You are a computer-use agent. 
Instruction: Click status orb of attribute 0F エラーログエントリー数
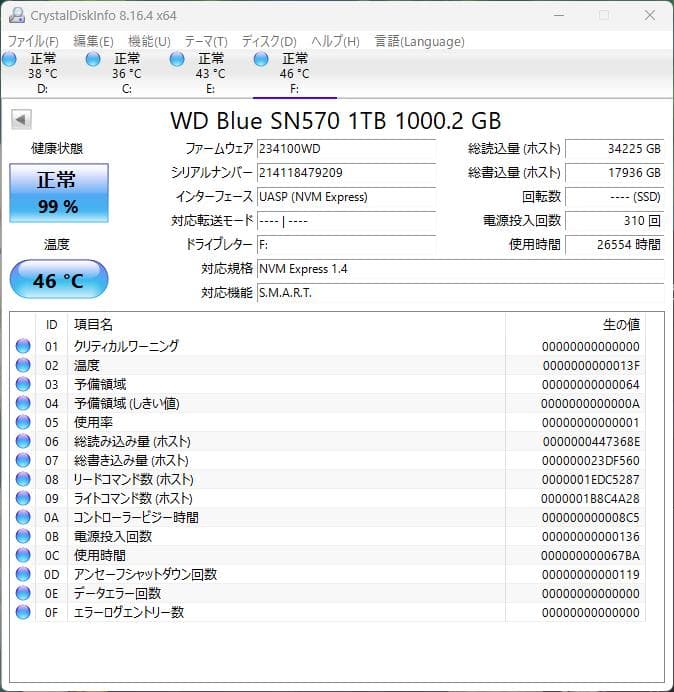[23, 612]
